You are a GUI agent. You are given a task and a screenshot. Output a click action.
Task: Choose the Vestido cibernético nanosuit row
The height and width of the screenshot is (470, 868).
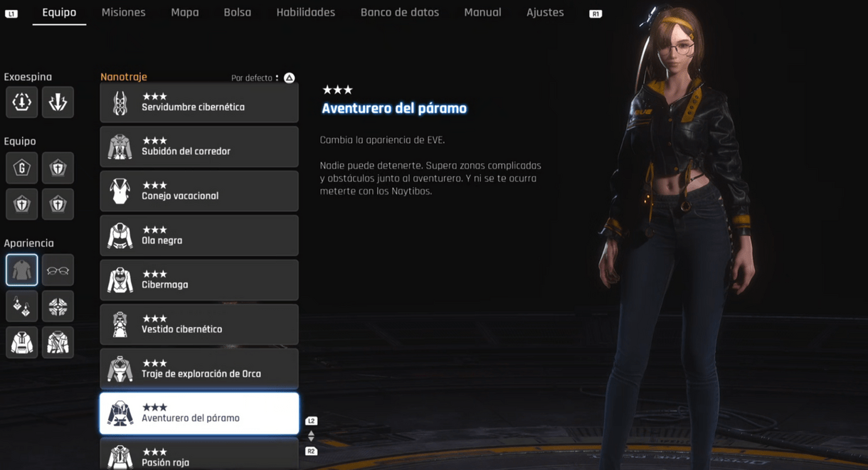coord(199,324)
